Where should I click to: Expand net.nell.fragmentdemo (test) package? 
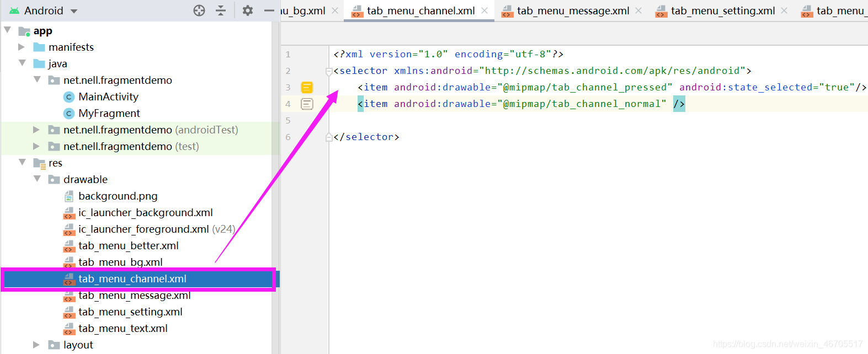[36, 146]
